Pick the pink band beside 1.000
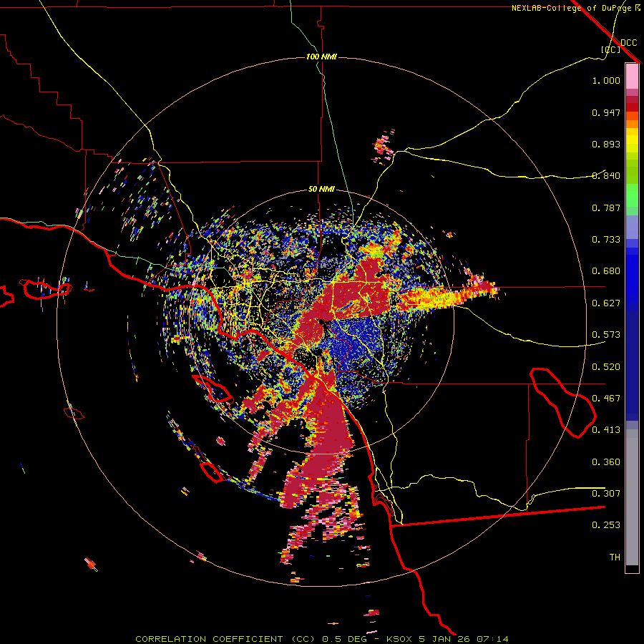The width and height of the screenshot is (644, 644). pos(632,77)
